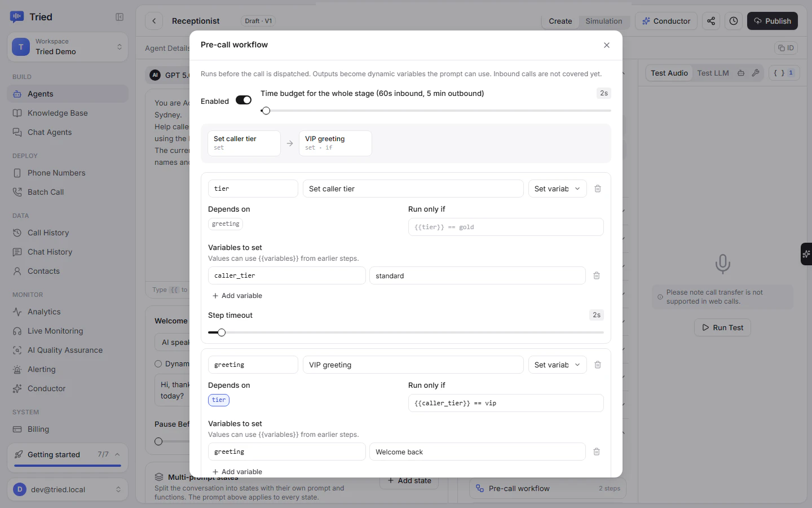Expand the Tried Demo workspace switcher
The width and height of the screenshot is (812, 508).
click(68, 46)
